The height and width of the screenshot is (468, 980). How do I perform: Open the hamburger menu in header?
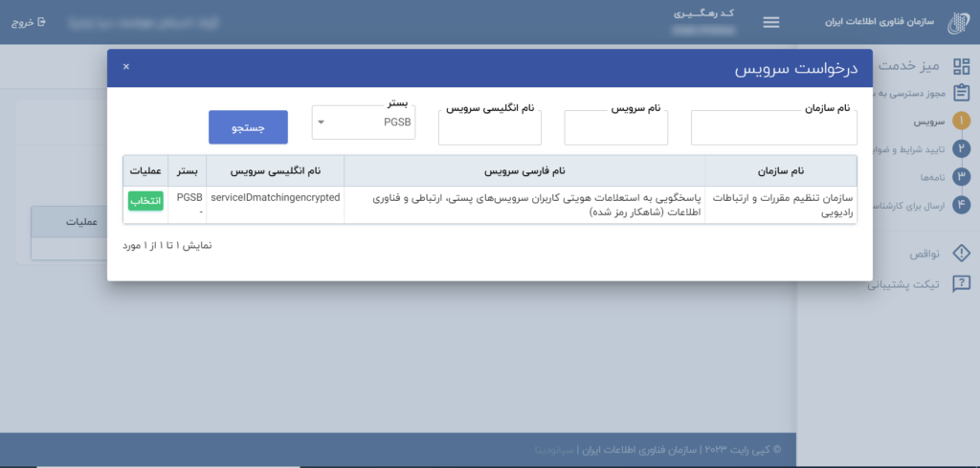[770, 23]
